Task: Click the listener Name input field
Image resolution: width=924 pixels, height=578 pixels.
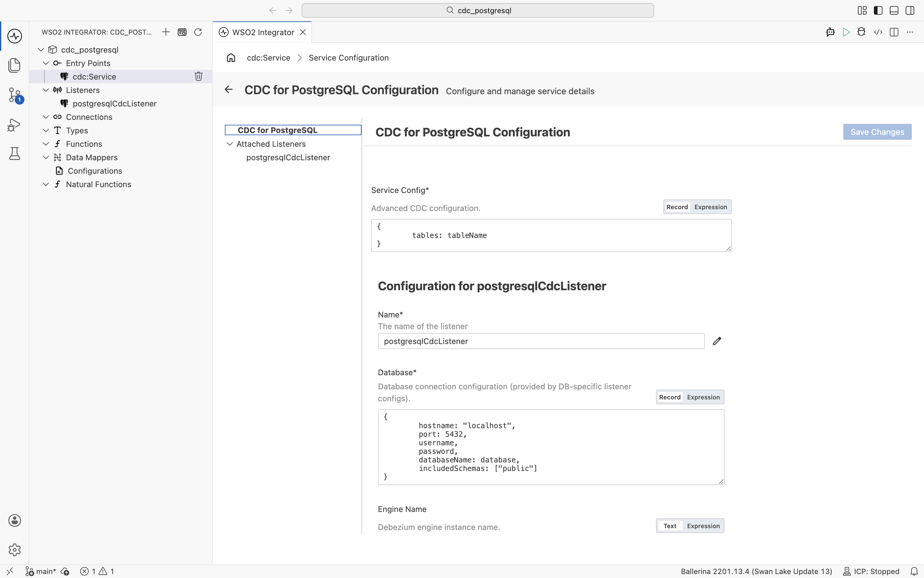Action: click(x=541, y=341)
